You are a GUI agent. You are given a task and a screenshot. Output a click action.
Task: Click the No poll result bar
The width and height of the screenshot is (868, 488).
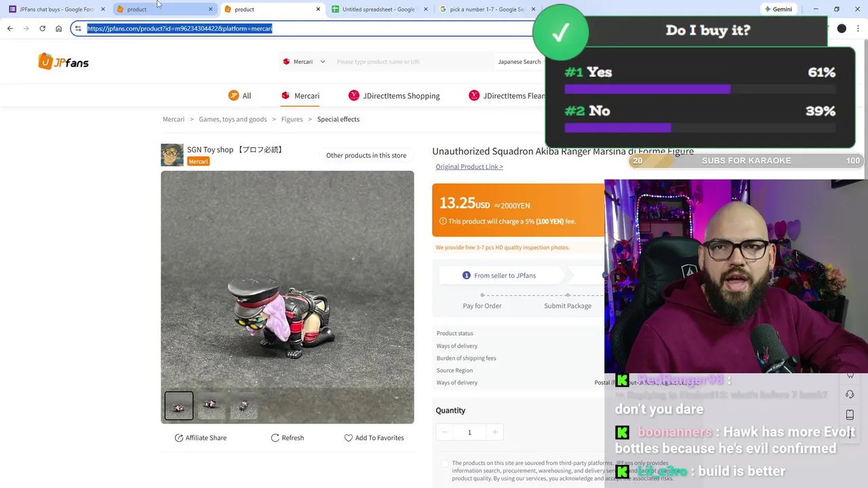[700, 127]
